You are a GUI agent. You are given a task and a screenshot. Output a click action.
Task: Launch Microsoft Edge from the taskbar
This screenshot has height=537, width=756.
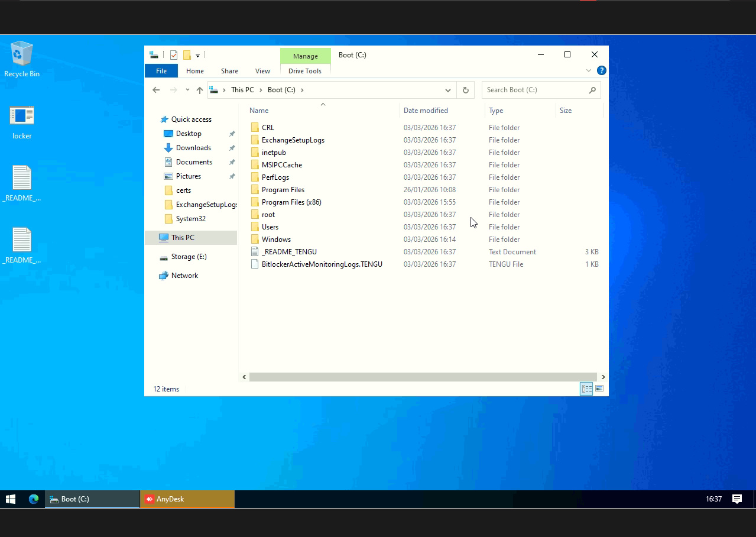click(x=34, y=499)
